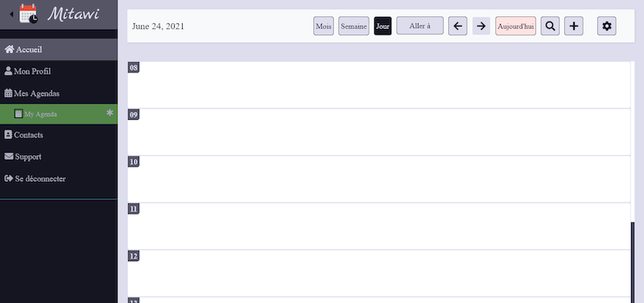This screenshot has width=644, height=303.
Task: Open Mes Agendas section
Action: [58, 93]
